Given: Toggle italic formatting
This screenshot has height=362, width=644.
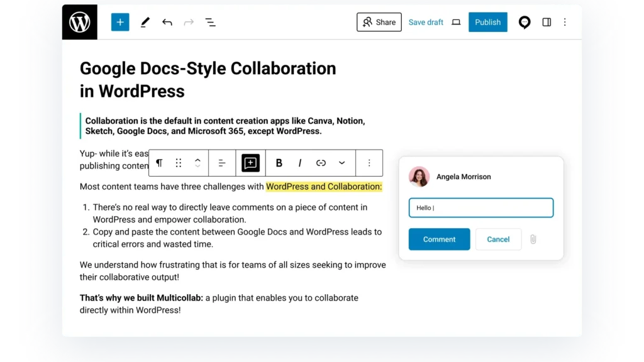Looking at the screenshot, I should point(300,163).
